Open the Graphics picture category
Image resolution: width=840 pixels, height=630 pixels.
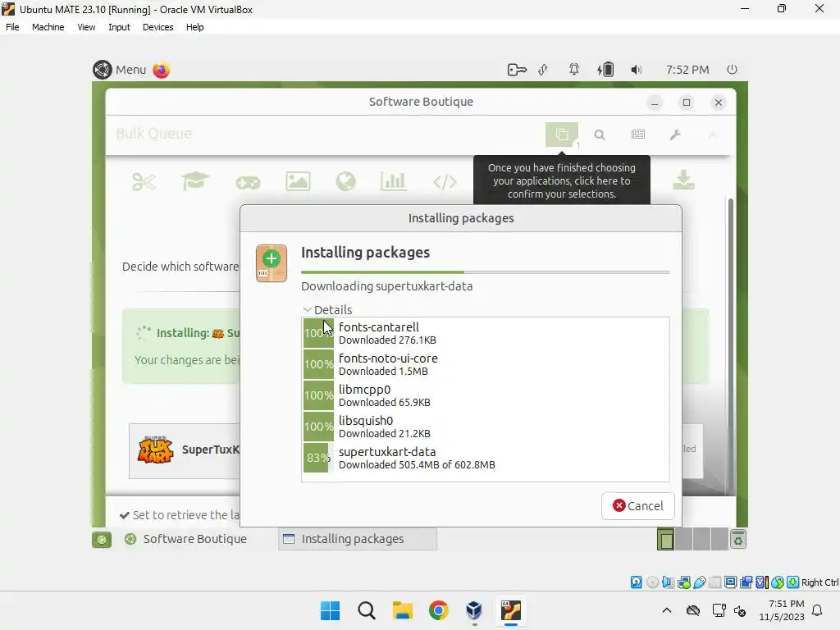pos(298,181)
